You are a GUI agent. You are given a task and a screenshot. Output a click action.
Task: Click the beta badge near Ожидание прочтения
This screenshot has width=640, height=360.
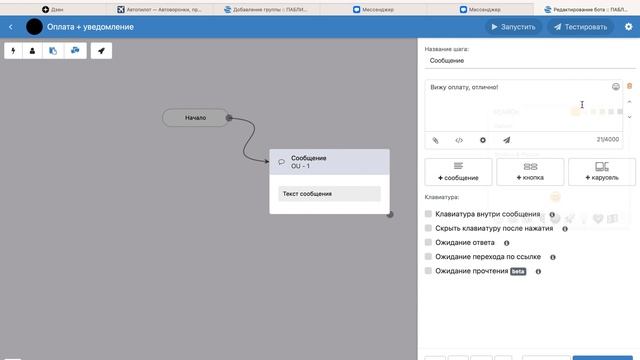click(x=518, y=271)
